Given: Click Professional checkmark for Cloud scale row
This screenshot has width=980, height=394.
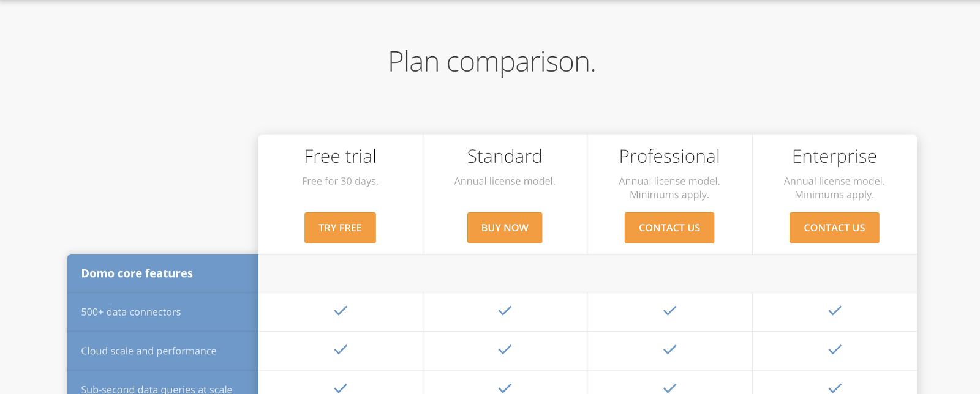Looking at the screenshot, I should [x=669, y=349].
